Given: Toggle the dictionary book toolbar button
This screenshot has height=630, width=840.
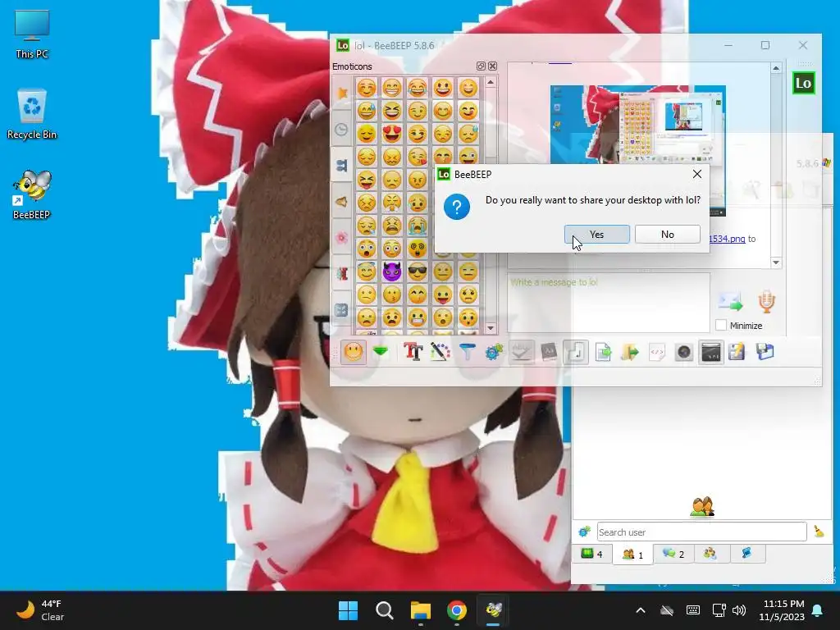Looking at the screenshot, I should (x=549, y=352).
